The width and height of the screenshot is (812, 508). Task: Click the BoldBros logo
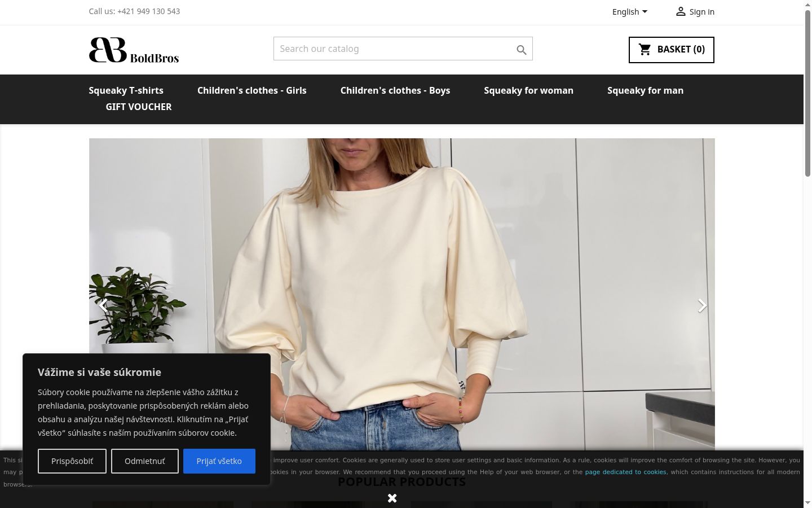coord(134,50)
